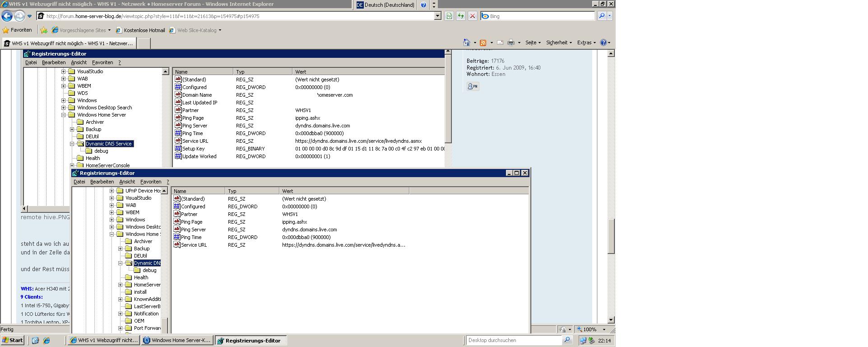The height and width of the screenshot is (347, 868).
Task: Switch to Registrierungs-Editor taskbar button
Action: [251, 340]
